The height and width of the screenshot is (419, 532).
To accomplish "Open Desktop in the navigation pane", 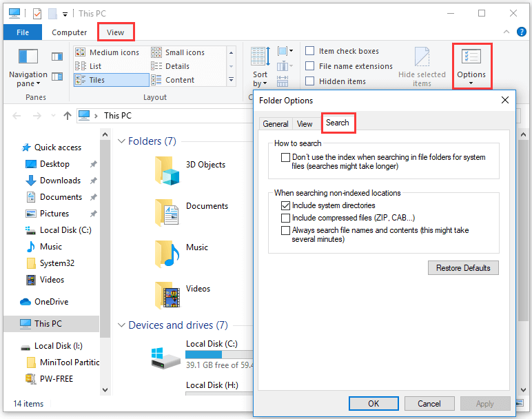I will [x=48, y=164].
